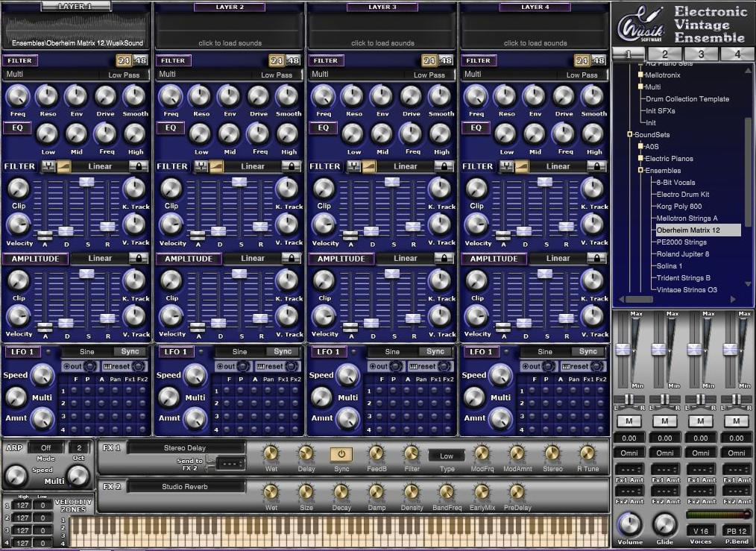Click the FX 1 Wet knob
The width and height of the screenshot is (756, 551).
(271, 453)
